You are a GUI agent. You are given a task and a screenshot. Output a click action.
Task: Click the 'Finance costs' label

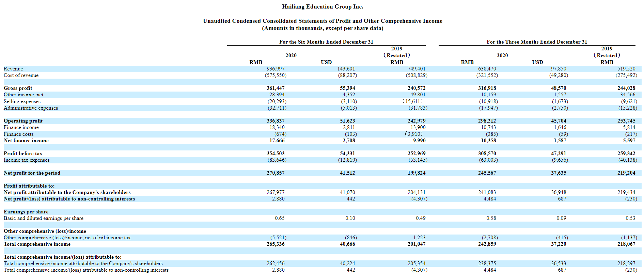click(x=19, y=134)
